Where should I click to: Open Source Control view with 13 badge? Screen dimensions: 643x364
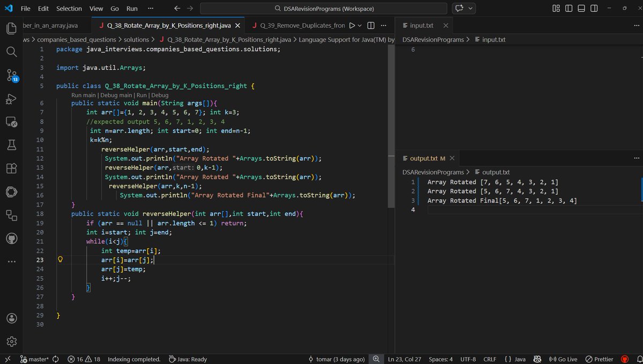12,75
